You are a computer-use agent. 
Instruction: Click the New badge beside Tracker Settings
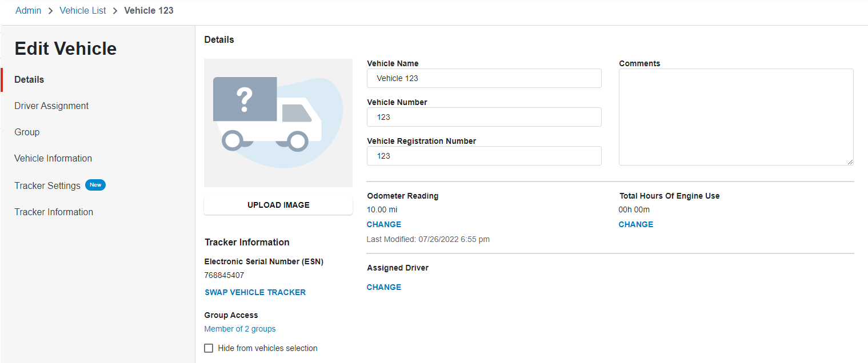95,185
